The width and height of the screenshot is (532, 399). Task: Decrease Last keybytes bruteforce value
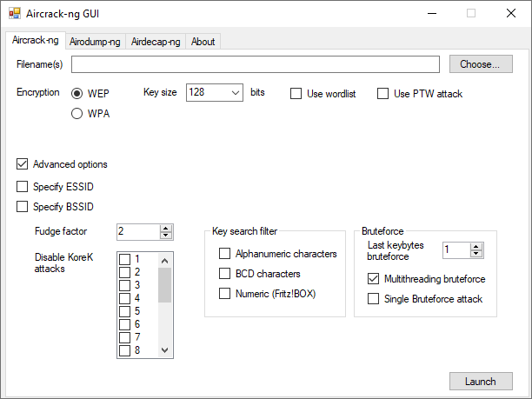click(476, 254)
